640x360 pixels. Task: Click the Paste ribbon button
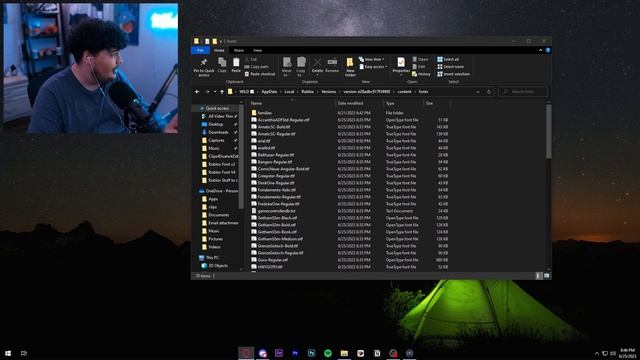point(236,65)
